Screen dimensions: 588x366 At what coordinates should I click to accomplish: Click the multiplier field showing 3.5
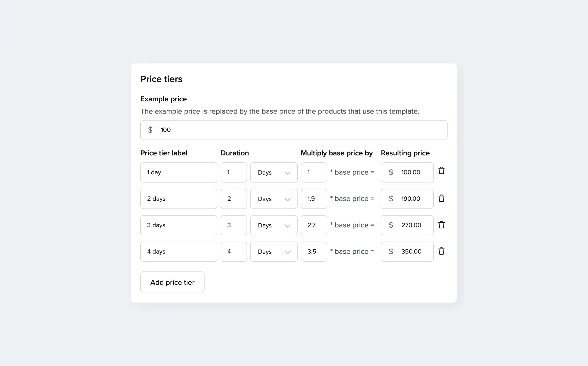pyautogui.click(x=314, y=251)
